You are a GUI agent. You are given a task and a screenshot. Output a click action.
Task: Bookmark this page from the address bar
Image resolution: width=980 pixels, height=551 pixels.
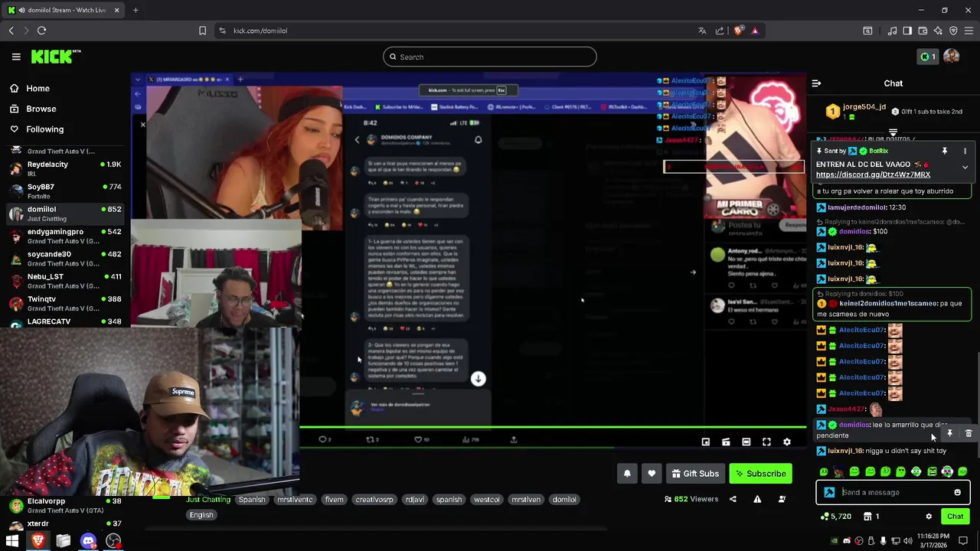click(x=202, y=31)
